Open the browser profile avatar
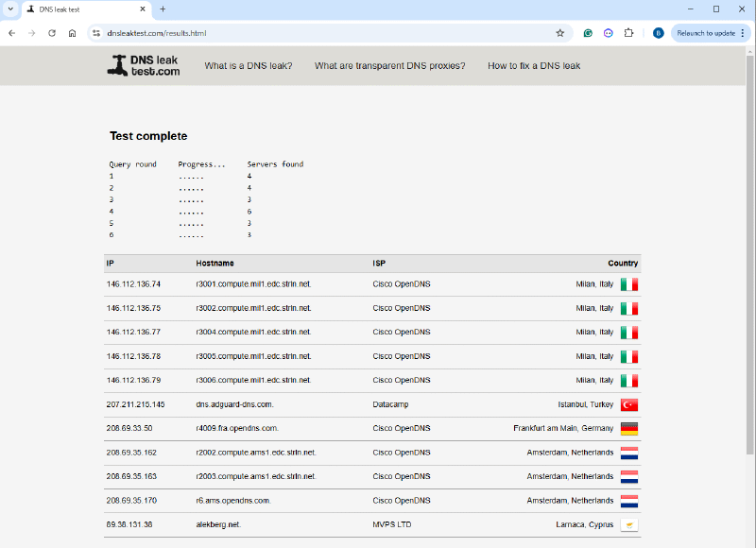Viewport: 756px width, 548px height. [x=658, y=32]
